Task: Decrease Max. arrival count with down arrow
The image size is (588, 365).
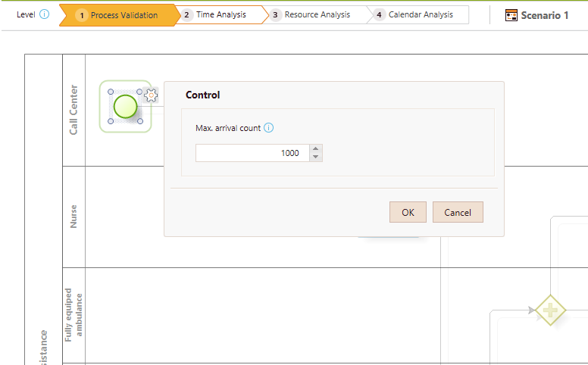Action: pos(316,157)
